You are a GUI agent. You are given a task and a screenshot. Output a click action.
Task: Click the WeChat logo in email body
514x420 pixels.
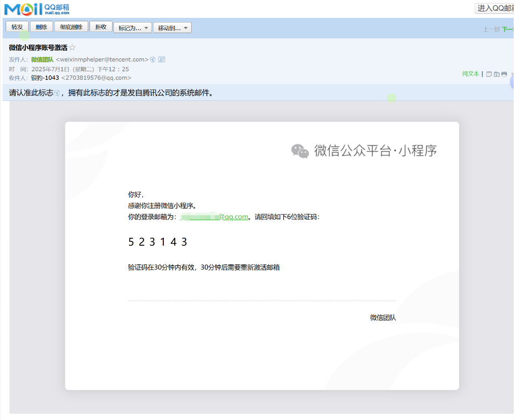click(x=300, y=151)
